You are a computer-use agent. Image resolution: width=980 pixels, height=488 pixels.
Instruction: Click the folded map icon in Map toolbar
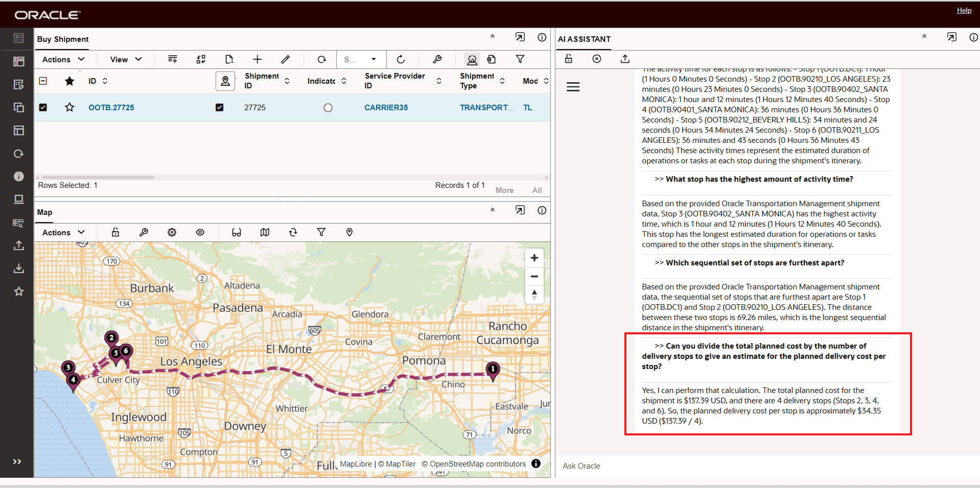click(265, 232)
